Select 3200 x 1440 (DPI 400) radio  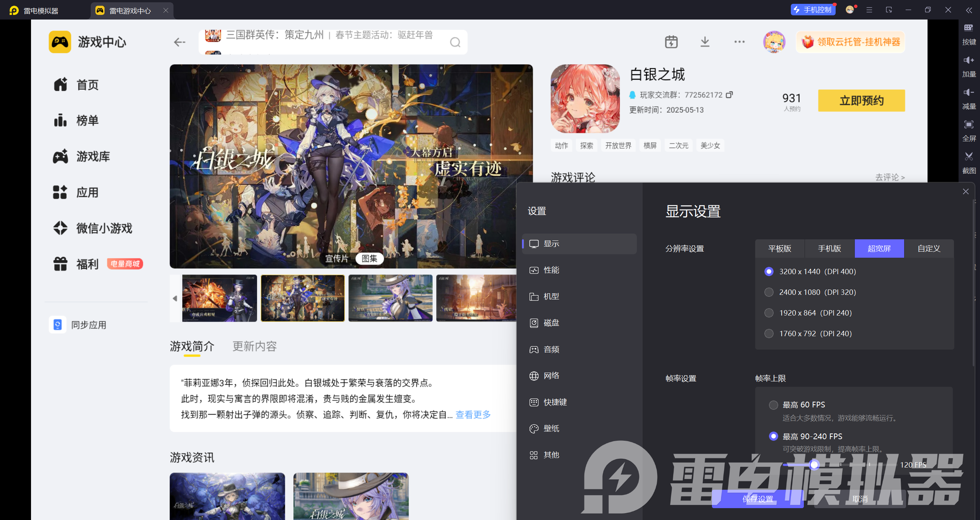[769, 271]
